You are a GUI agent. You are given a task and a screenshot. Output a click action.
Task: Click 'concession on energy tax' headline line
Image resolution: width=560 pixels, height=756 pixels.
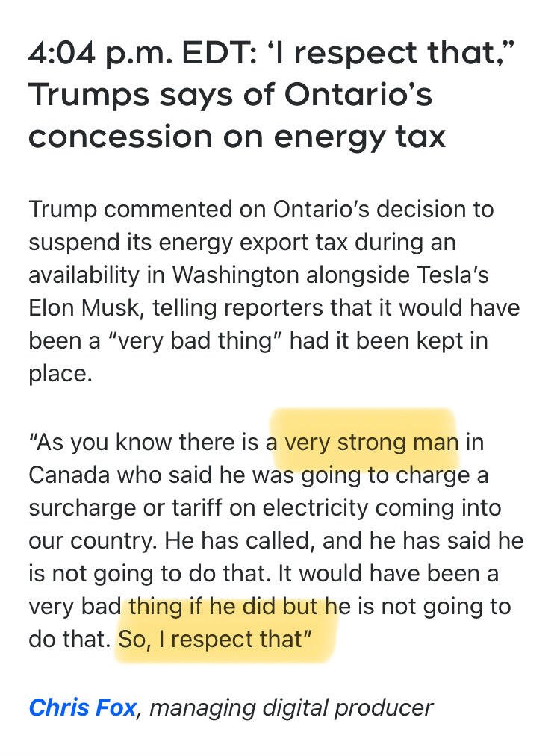[237, 137]
